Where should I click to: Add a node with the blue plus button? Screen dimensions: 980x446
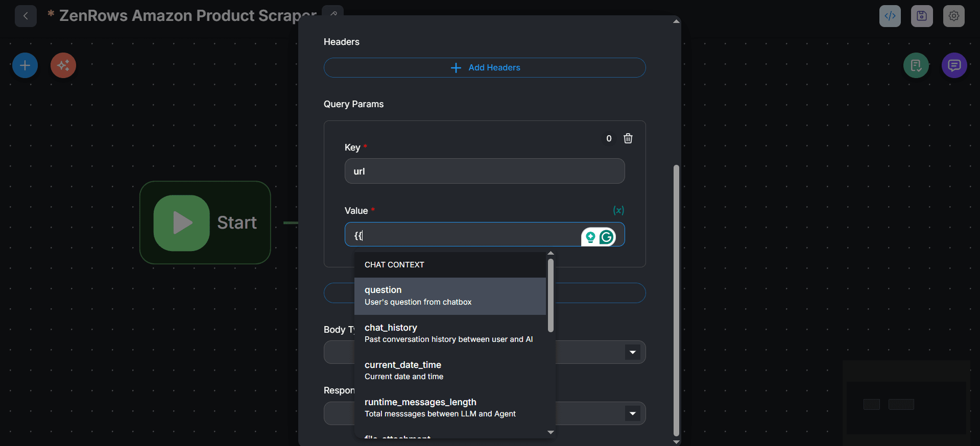(x=25, y=65)
